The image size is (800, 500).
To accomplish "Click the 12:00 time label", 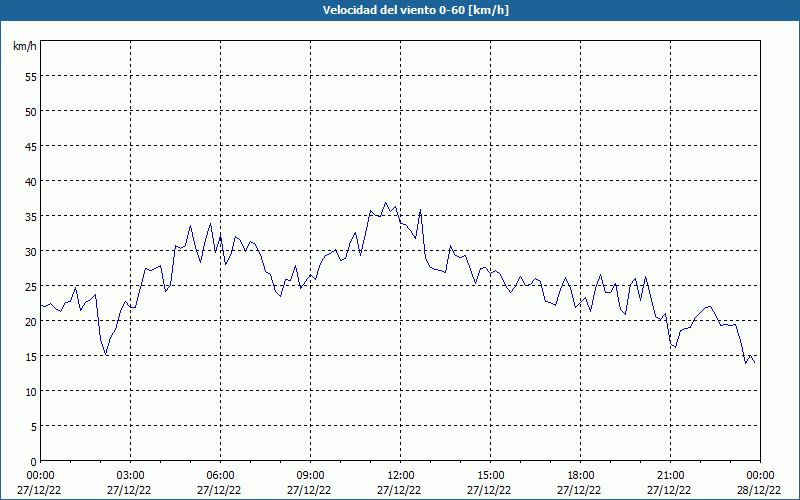I will [401, 476].
